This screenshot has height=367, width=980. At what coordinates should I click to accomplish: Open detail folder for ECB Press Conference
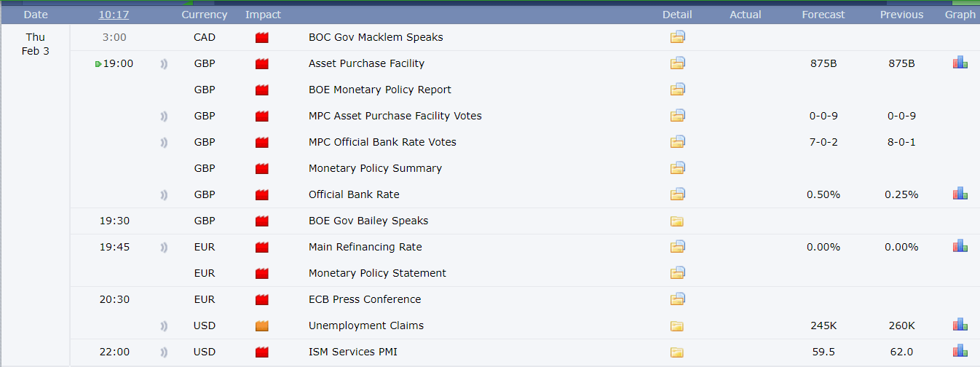677,299
